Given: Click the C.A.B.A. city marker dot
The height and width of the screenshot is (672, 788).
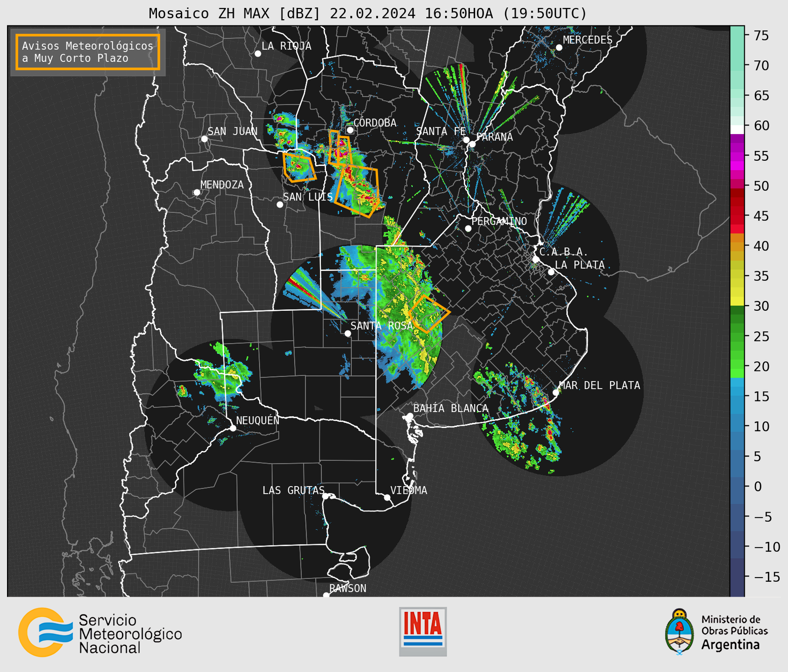Looking at the screenshot, I should pos(536,259).
